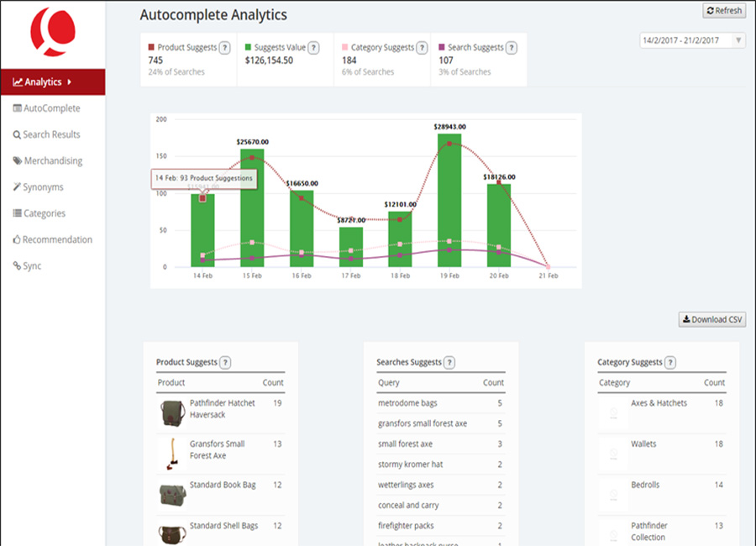Click the red Product Suggests legend swatch
Viewport: 756px width, 546px height.
[x=150, y=48]
